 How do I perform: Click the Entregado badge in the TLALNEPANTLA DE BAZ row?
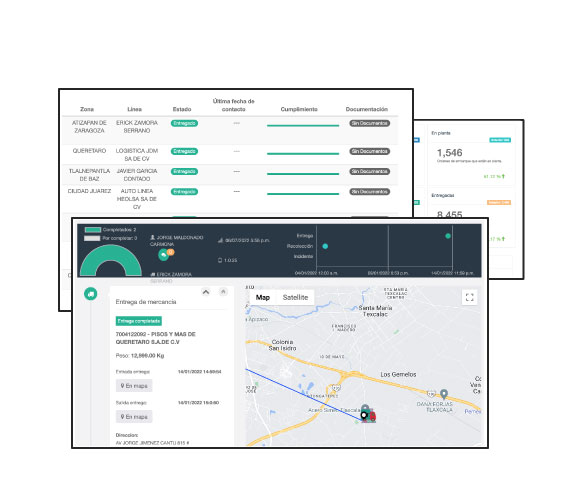coord(184,171)
